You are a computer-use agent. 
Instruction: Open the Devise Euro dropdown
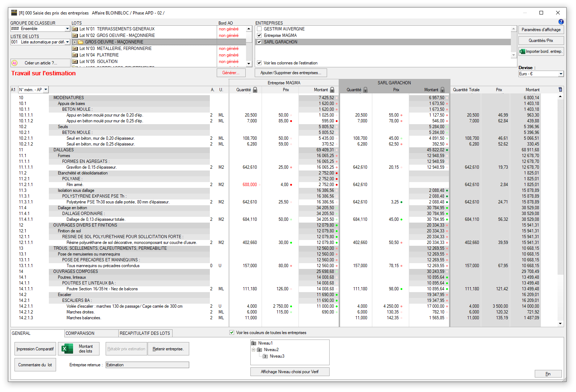pos(561,74)
